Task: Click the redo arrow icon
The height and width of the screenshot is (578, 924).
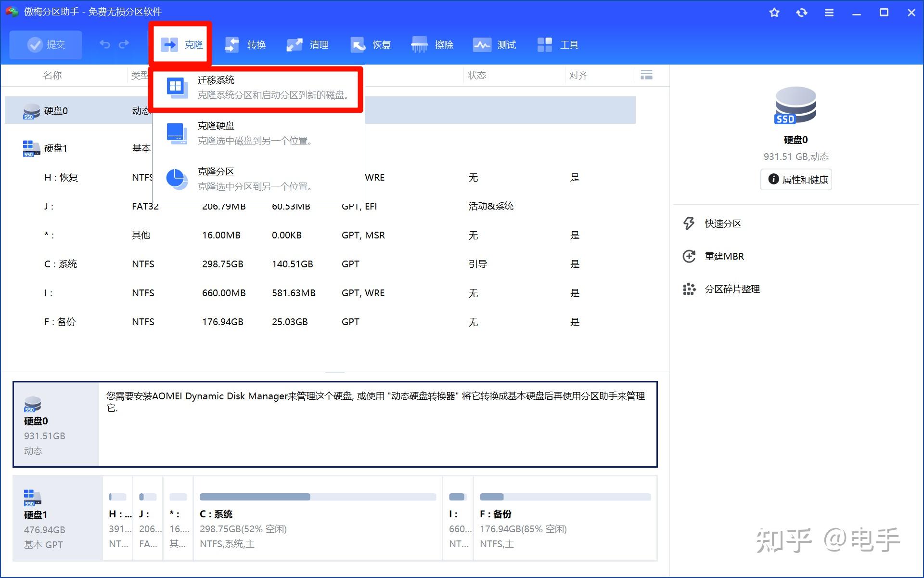Action: click(x=124, y=44)
